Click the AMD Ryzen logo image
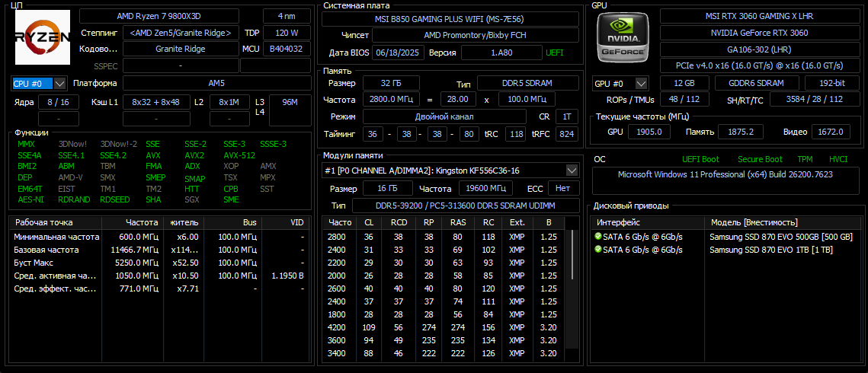The image size is (868, 373). tap(42, 37)
